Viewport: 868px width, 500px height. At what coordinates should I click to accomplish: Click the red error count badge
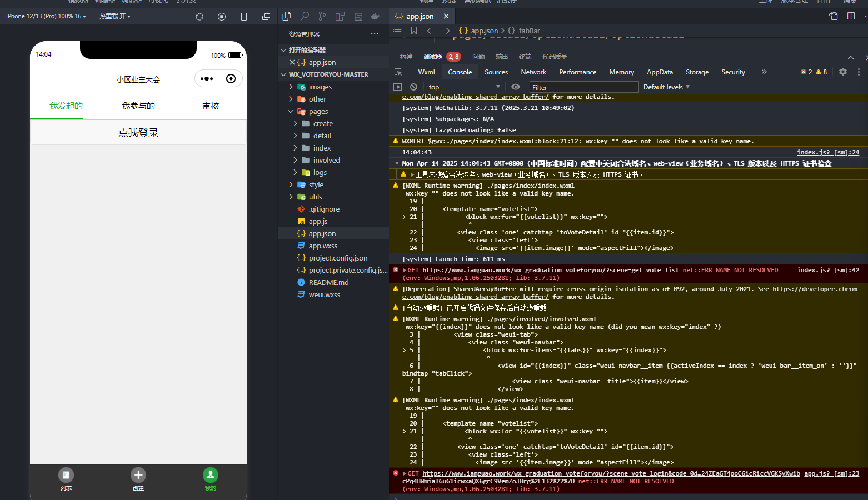(806, 72)
